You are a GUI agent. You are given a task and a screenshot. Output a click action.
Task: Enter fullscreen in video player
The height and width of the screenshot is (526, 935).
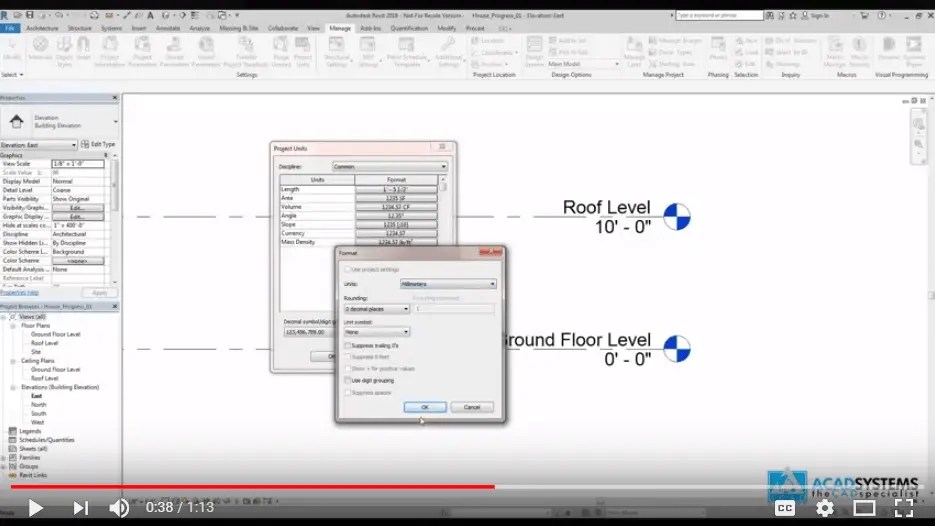[904, 508]
